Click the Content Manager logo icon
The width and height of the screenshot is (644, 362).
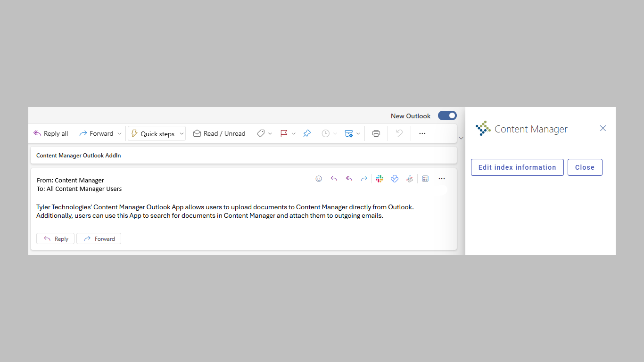pos(483,128)
